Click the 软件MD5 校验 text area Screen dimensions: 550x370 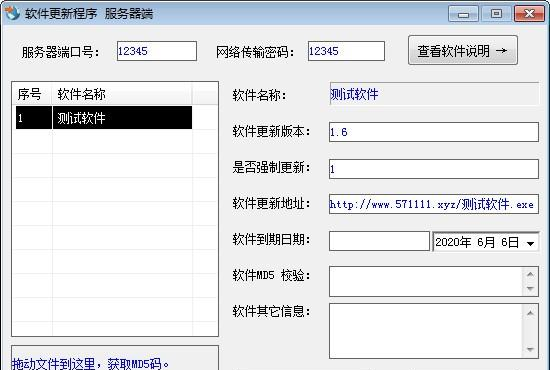425,281
